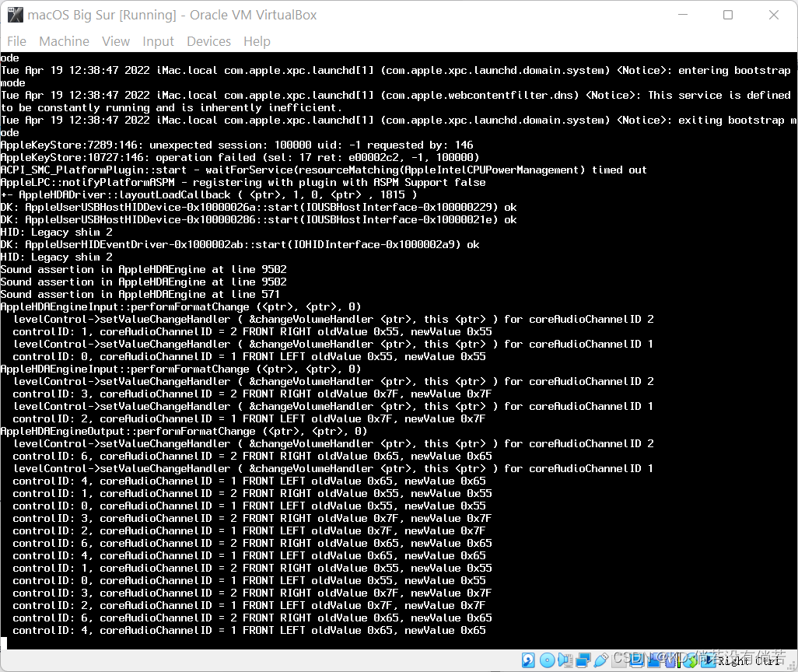Click the 'exiting bootstrap' launchd log line

click(x=398, y=120)
